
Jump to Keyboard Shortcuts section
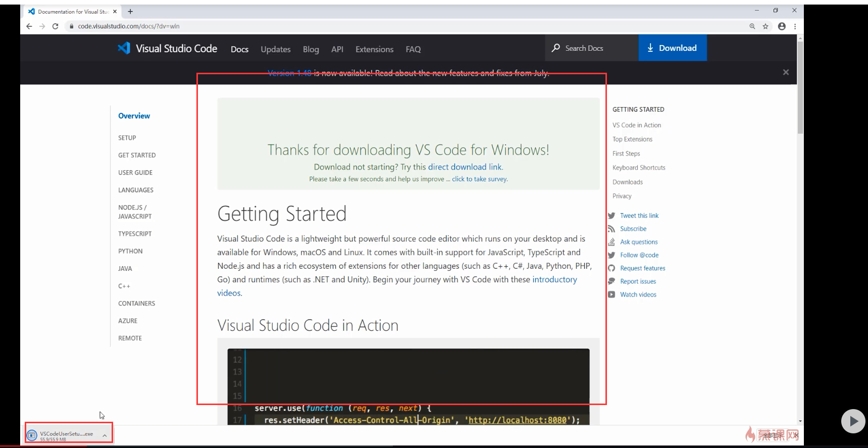[639, 168]
